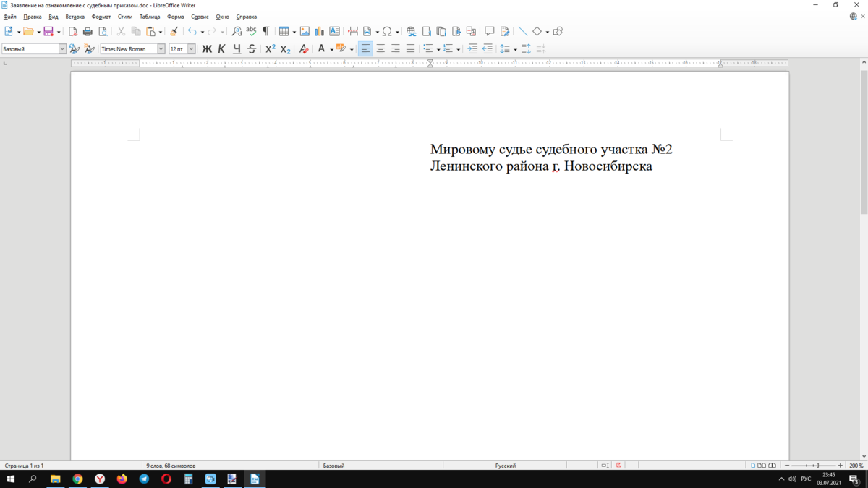Toggle Strikethrough formatting

click(x=252, y=48)
